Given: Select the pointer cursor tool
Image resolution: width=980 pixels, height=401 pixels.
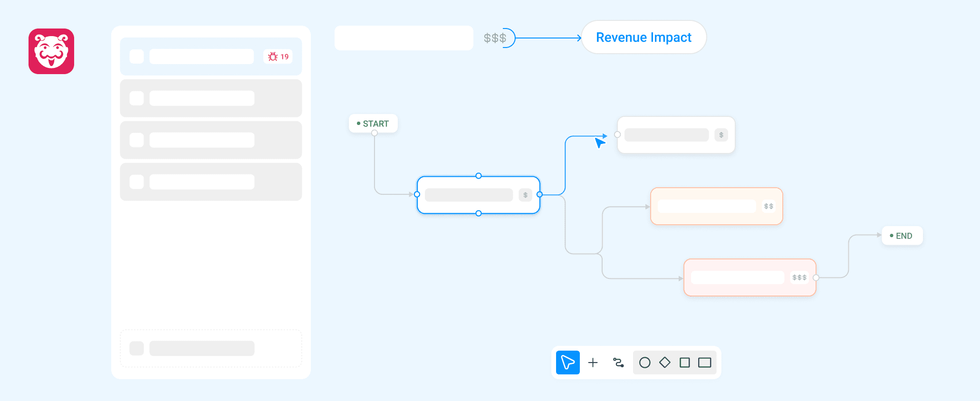Looking at the screenshot, I should click(567, 363).
